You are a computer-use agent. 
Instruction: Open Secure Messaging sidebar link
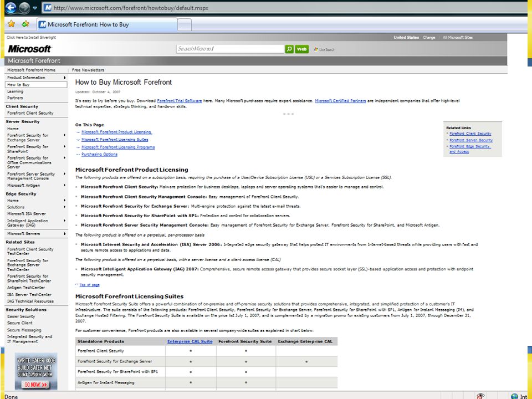24,330
